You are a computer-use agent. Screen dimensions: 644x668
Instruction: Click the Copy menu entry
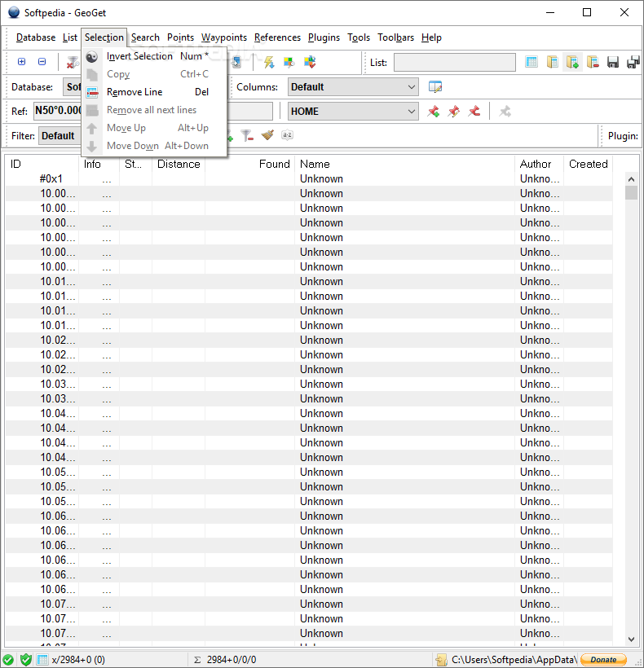[154, 74]
